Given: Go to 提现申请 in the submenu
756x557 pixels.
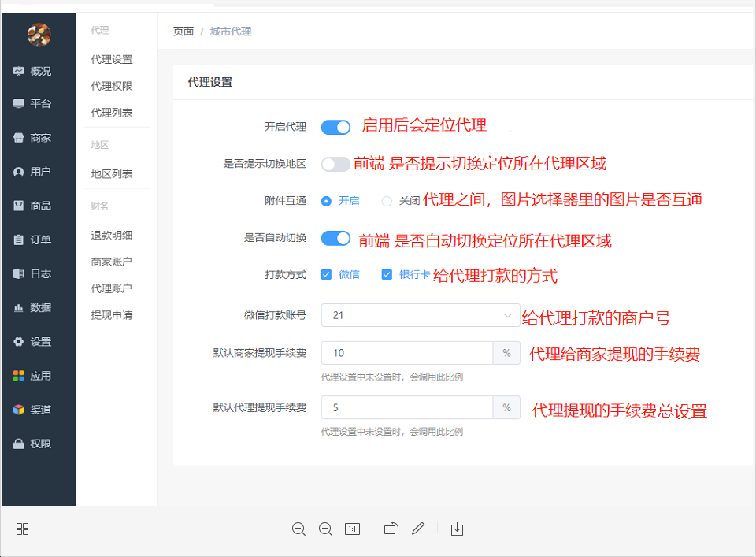Looking at the screenshot, I should pyautogui.click(x=111, y=315).
